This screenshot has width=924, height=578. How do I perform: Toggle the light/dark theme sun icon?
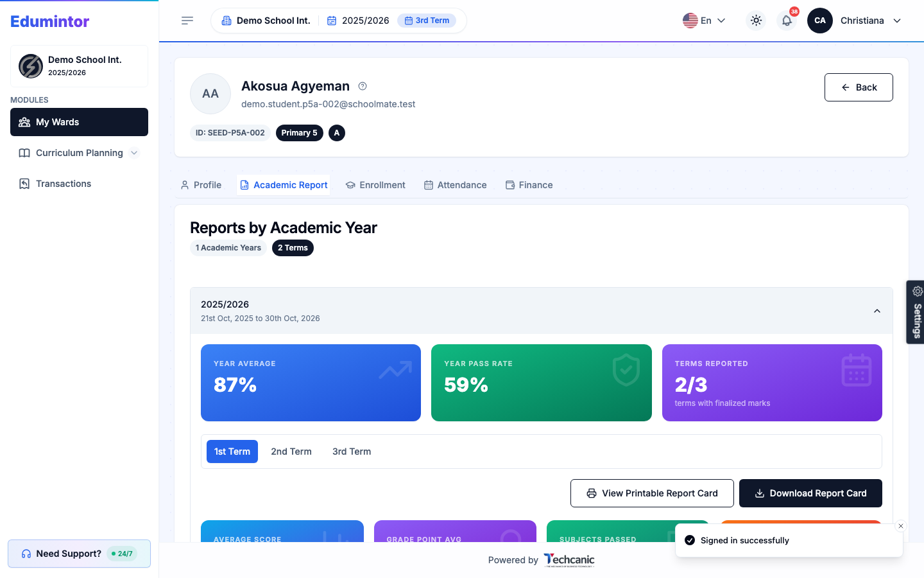point(757,21)
